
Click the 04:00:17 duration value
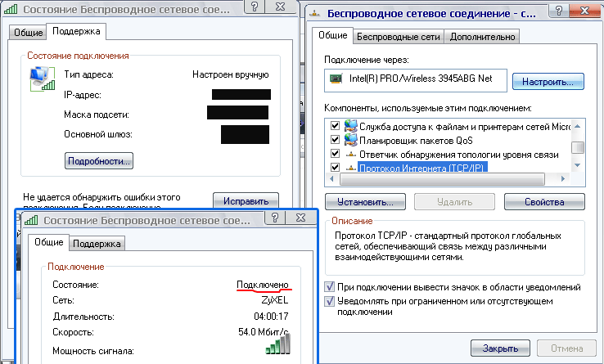click(271, 317)
